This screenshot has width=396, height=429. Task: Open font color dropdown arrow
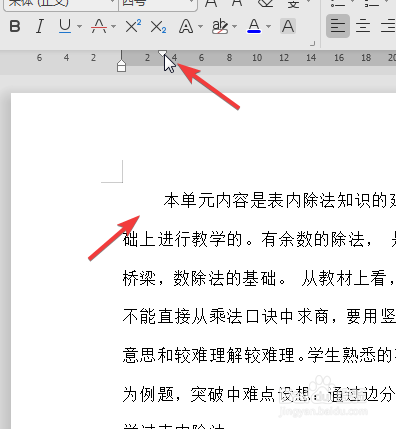pos(269,26)
